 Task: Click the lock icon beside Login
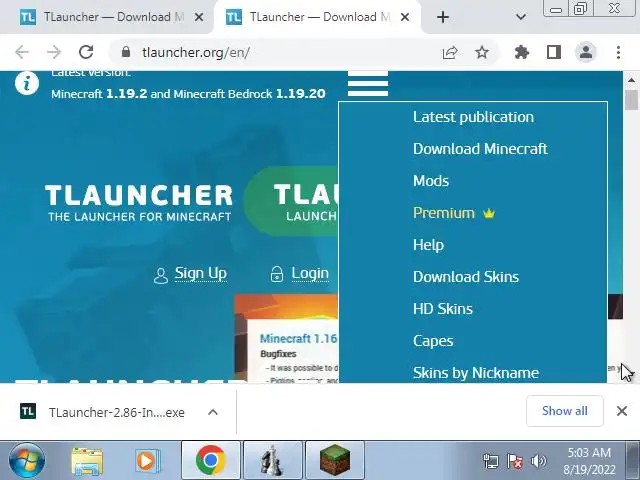pyautogui.click(x=277, y=274)
